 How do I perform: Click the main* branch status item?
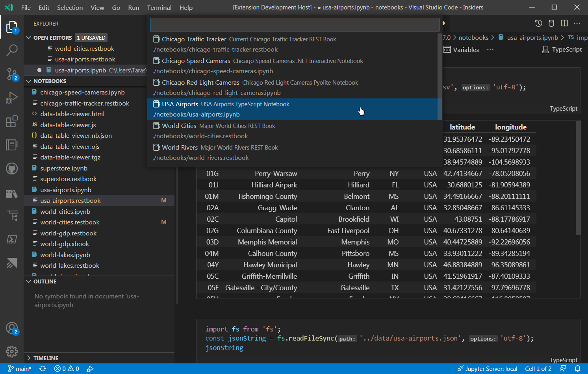coord(20,369)
